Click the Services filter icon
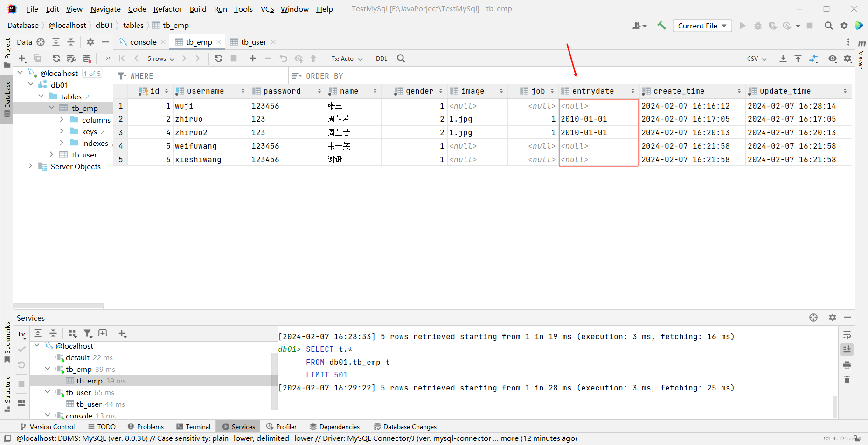Screen dimensions: 868x445 [88, 333]
